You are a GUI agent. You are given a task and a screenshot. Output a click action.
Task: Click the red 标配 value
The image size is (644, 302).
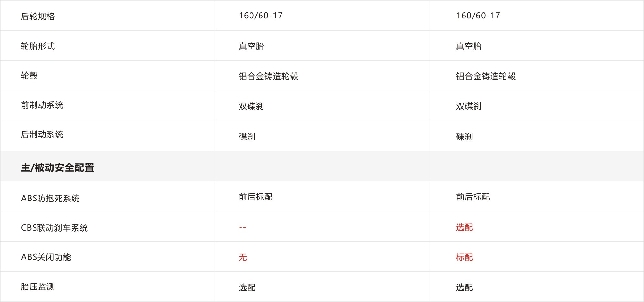pos(465,257)
